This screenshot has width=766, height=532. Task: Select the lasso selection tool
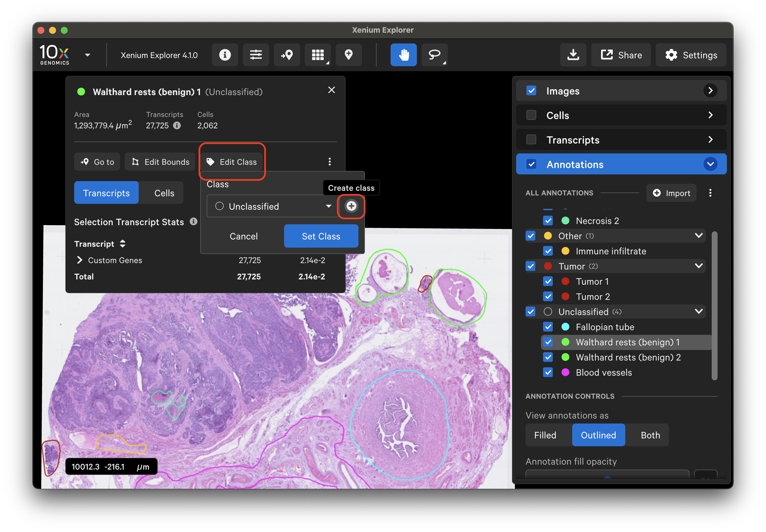434,55
